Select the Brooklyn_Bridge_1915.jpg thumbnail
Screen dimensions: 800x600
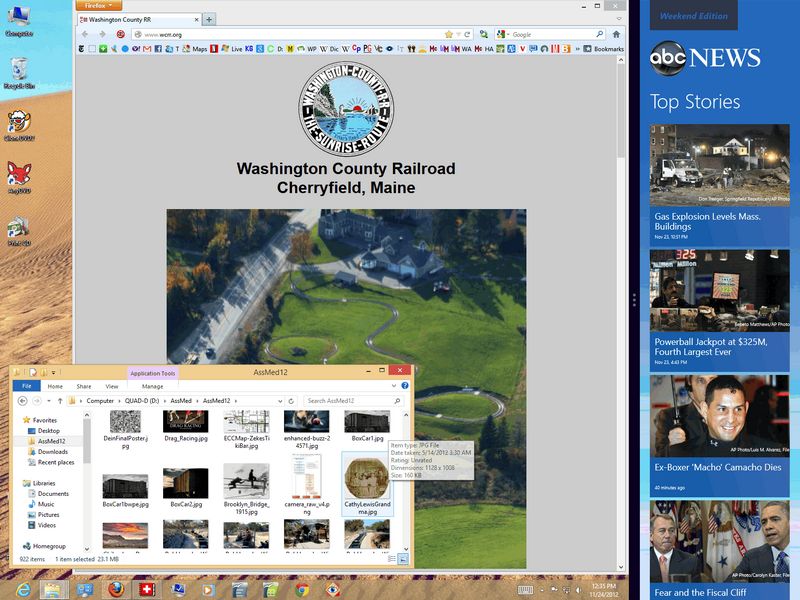246,481
